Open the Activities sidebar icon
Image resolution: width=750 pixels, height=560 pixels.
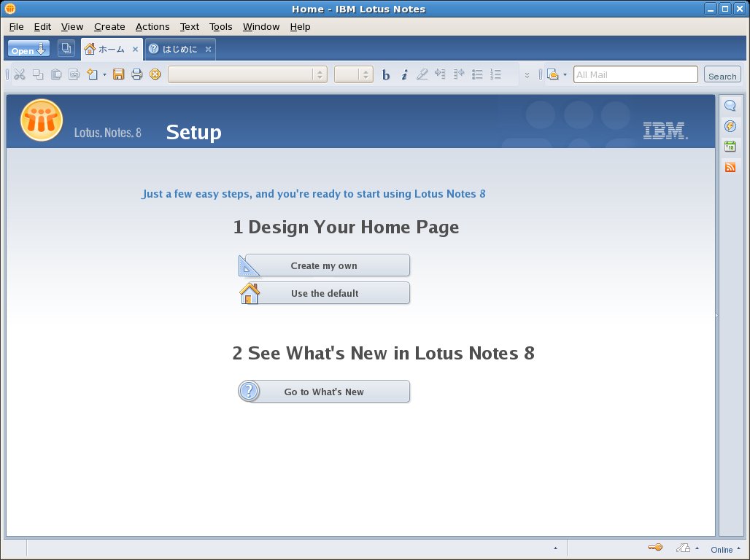(x=730, y=126)
